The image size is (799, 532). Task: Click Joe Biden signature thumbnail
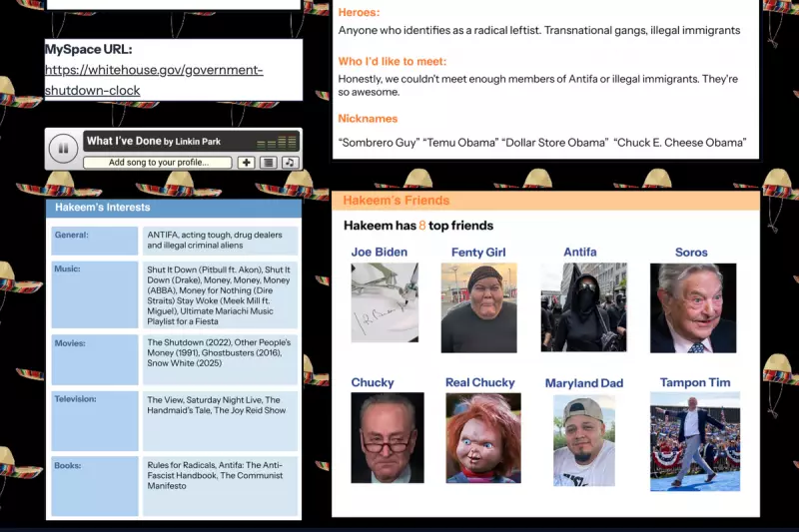[385, 302]
